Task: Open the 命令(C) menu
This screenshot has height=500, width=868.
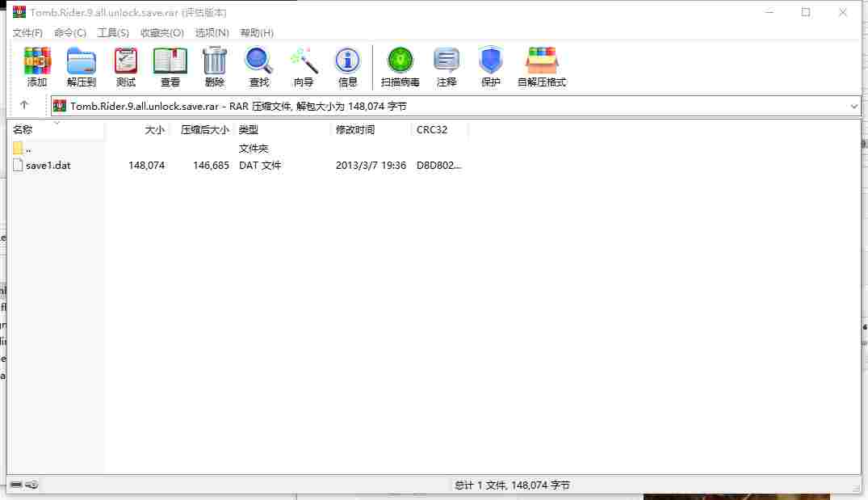Action: [x=69, y=32]
